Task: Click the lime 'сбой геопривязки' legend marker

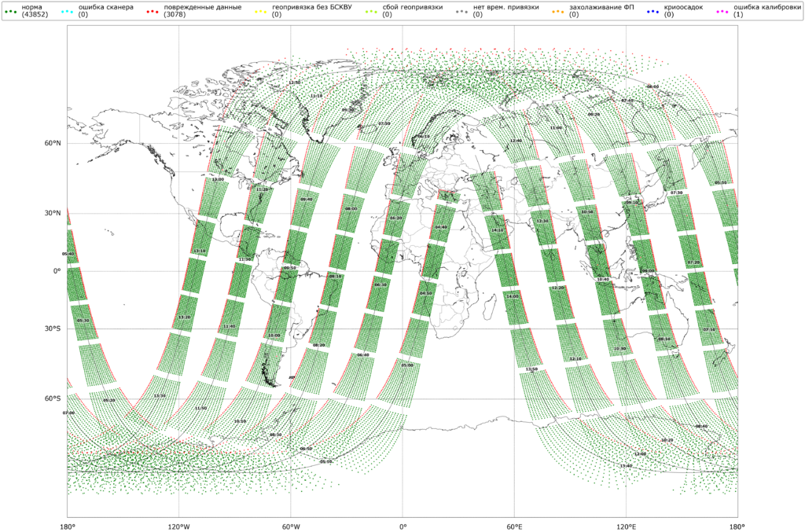Action: point(370,11)
